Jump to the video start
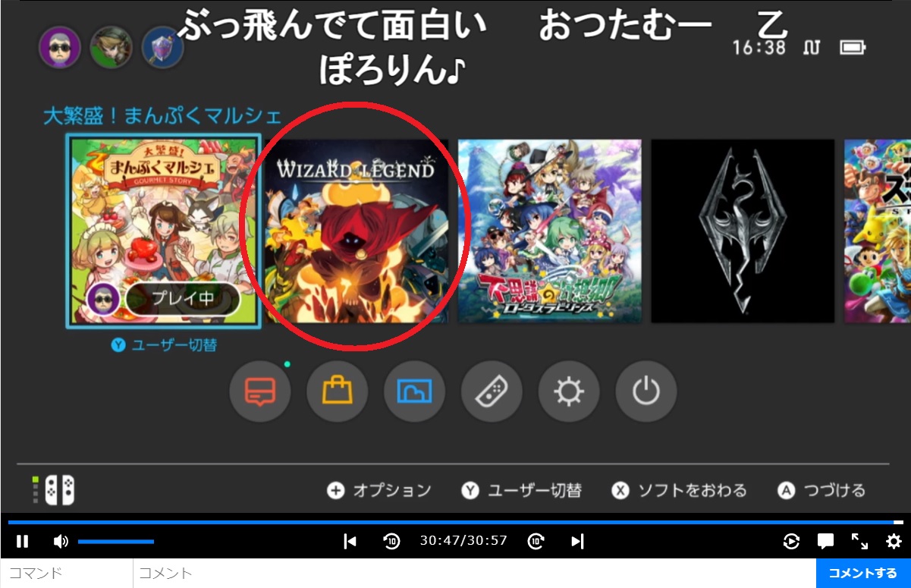The image size is (911, 588). point(350,541)
